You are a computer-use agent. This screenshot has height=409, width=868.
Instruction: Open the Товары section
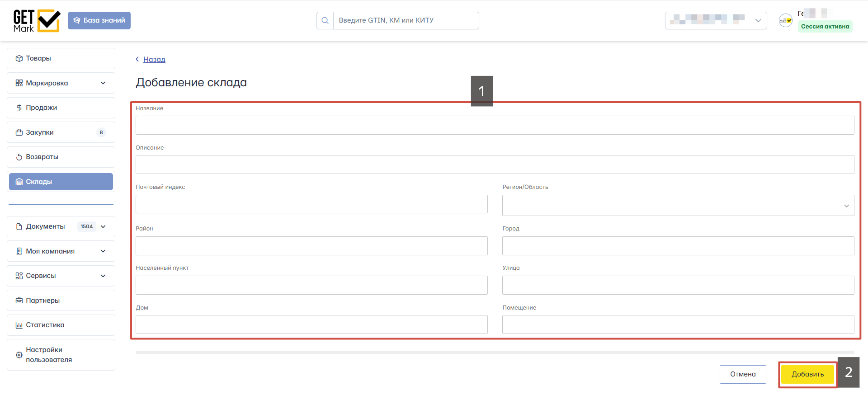(x=61, y=58)
